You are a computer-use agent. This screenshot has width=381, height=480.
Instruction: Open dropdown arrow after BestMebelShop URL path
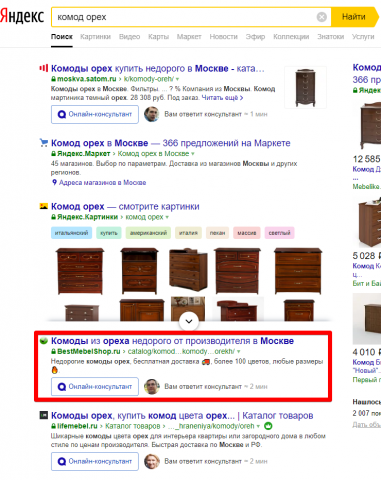[239, 352]
